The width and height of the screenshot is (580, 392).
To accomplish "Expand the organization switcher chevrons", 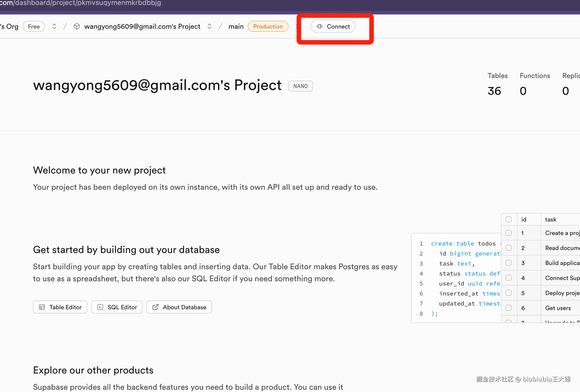I will point(54,26).
